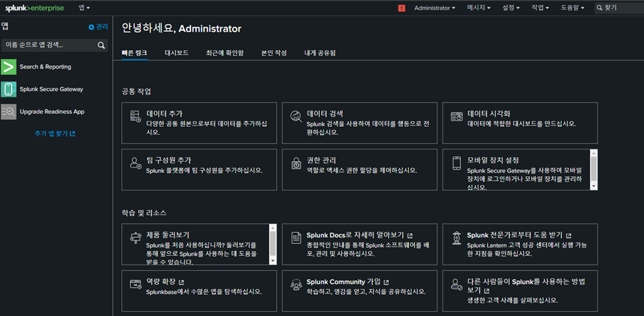644x316 pixels.
Task: Click the 관리 gear icon
Action: pyautogui.click(x=92, y=27)
